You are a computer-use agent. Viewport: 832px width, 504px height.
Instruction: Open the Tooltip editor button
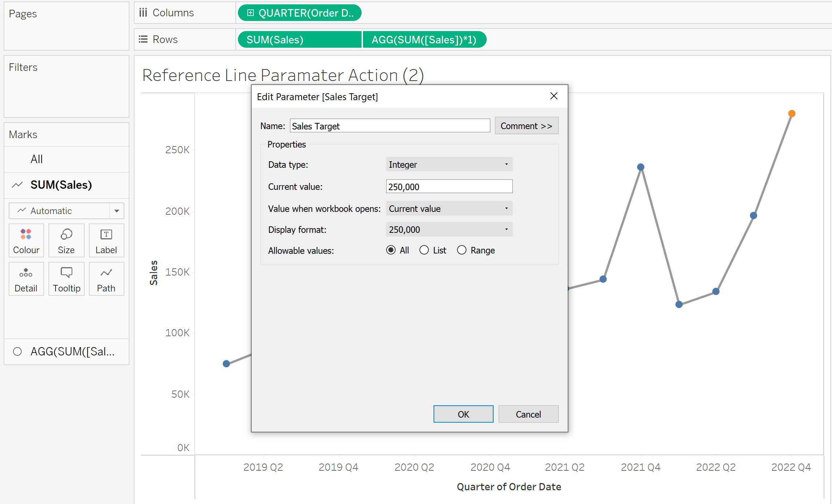coord(66,279)
